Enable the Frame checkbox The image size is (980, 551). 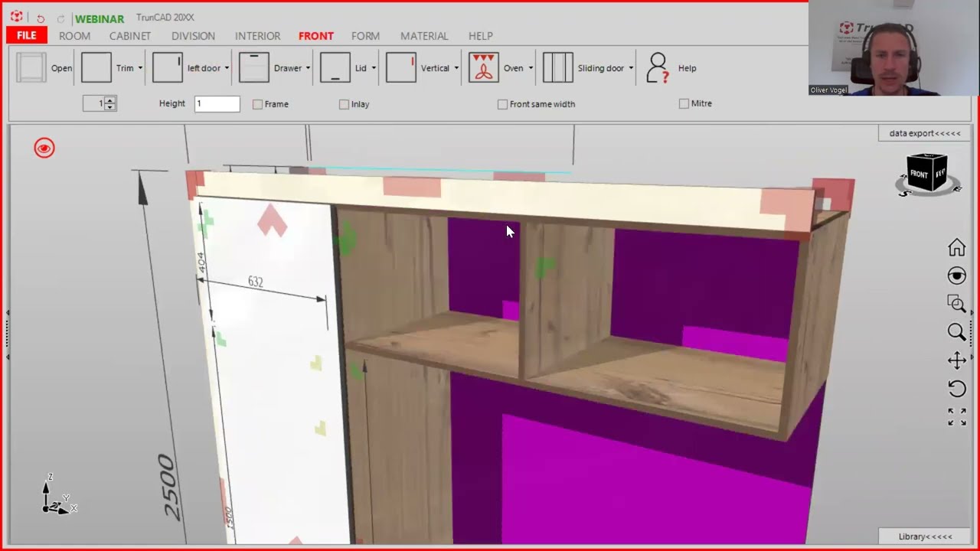click(257, 104)
